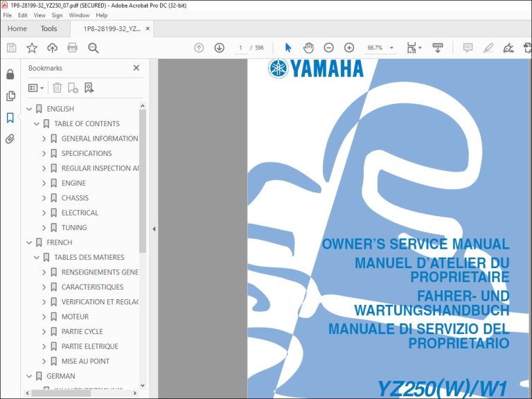Open the zoom level dropdown
The height and width of the screenshot is (399, 532).
(x=392, y=48)
